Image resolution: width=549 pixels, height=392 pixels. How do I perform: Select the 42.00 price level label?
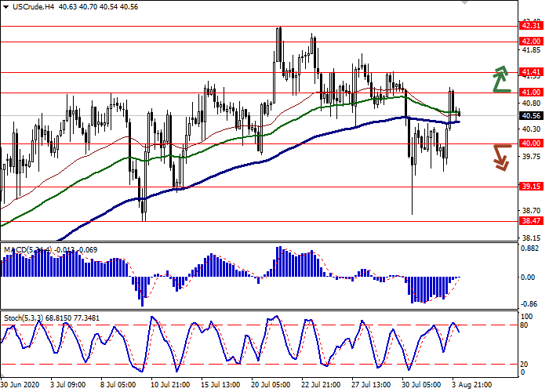531,42
